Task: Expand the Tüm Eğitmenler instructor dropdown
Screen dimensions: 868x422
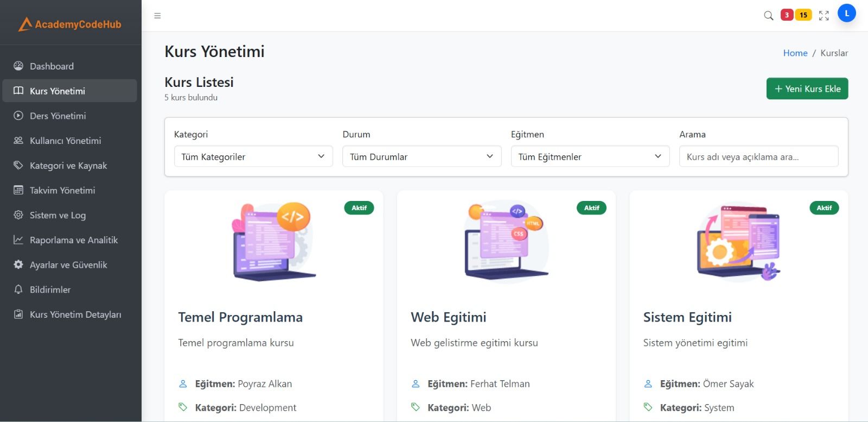Action: click(x=590, y=156)
